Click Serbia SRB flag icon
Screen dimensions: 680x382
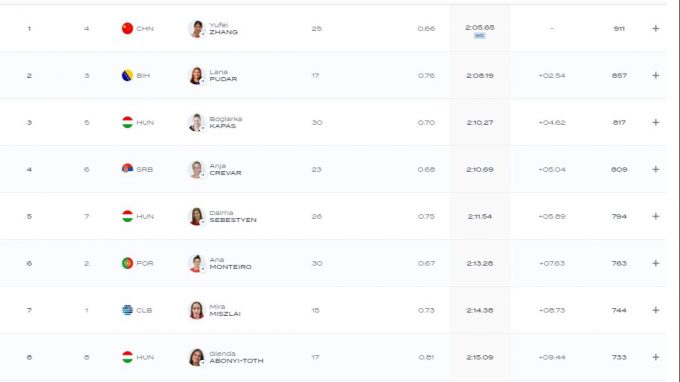point(127,169)
